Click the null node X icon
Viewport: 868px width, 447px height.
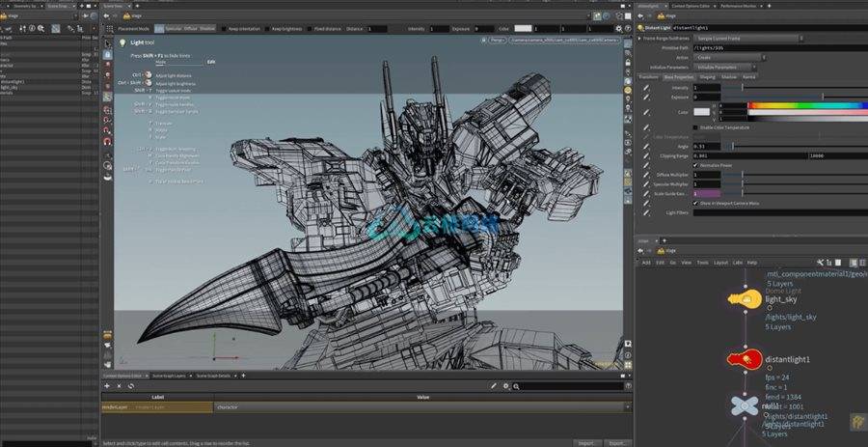coord(744,406)
